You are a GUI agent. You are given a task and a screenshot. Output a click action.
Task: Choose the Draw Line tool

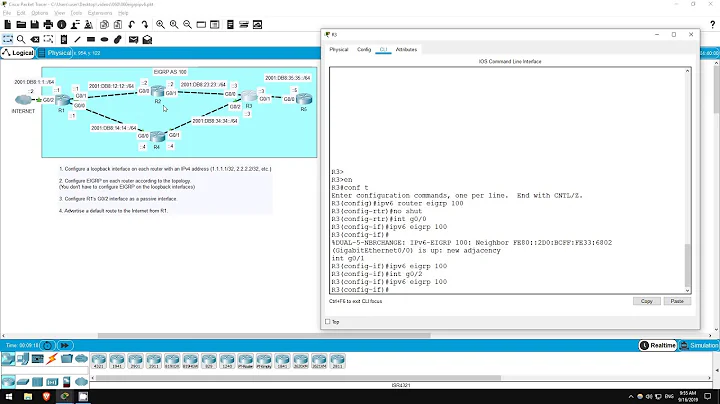click(77, 39)
